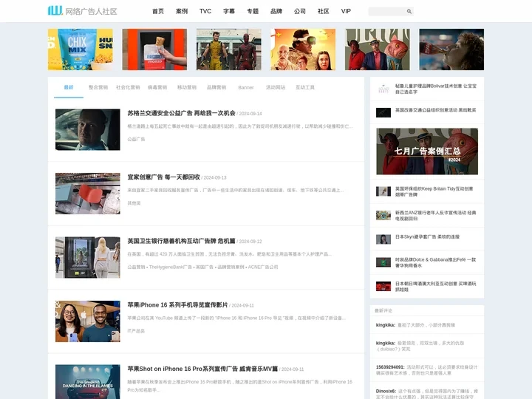Screen dimensions: 532x399
Task: Click small thumbnail beside Dolce & Gabbana item
Action: click(x=383, y=262)
